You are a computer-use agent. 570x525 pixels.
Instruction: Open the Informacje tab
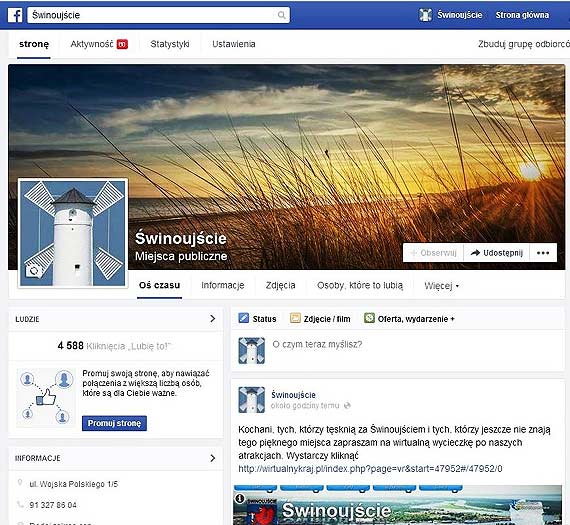pos(222,285)
